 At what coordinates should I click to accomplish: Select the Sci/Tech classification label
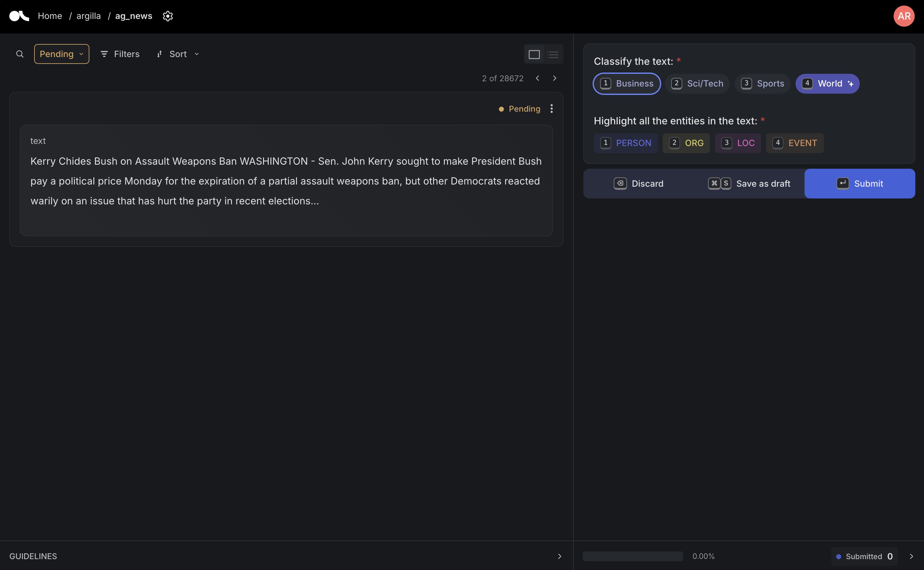(697, 83)
